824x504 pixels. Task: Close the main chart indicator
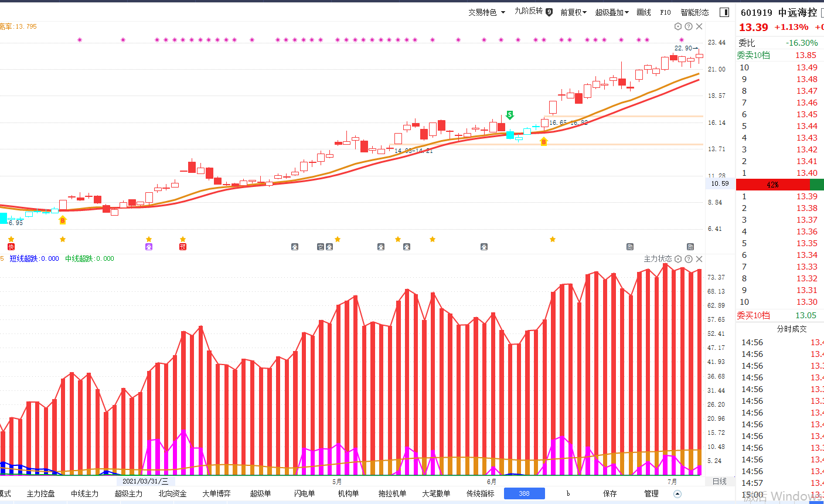point(699,26)
